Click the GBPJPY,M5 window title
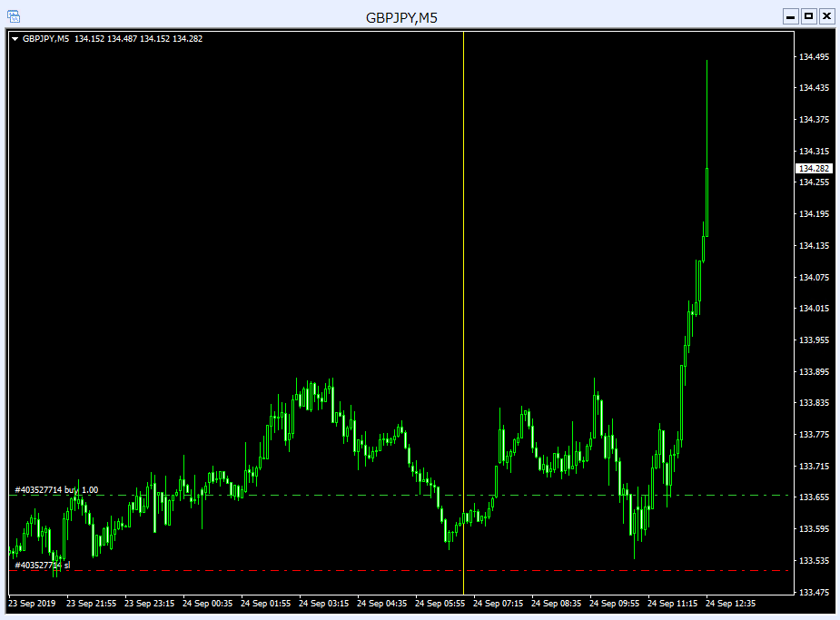The height and width of the screenshot is (620, 840). pyautogui.click(x=401, y=17)
